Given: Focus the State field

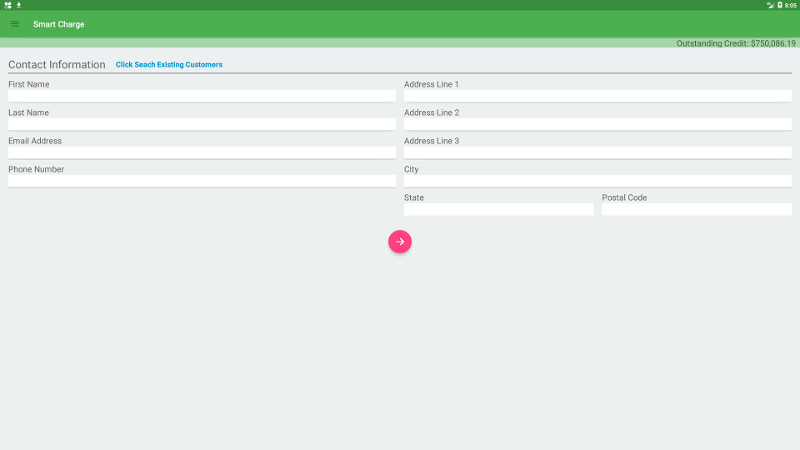Looking at the screenshot, I should coord(499,209).
